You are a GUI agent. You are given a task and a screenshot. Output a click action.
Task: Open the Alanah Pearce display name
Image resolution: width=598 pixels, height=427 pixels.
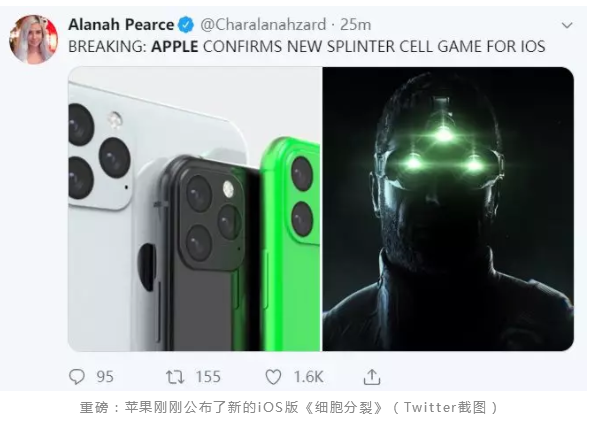(121, 25)
